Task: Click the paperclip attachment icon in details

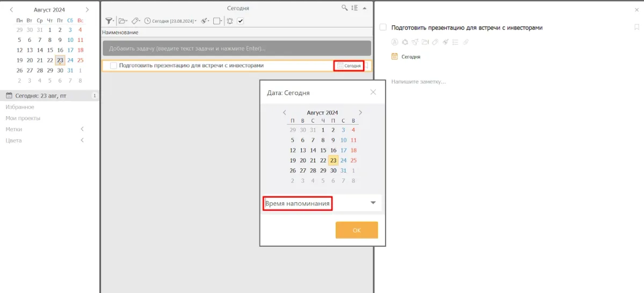Action: point(466,42)
